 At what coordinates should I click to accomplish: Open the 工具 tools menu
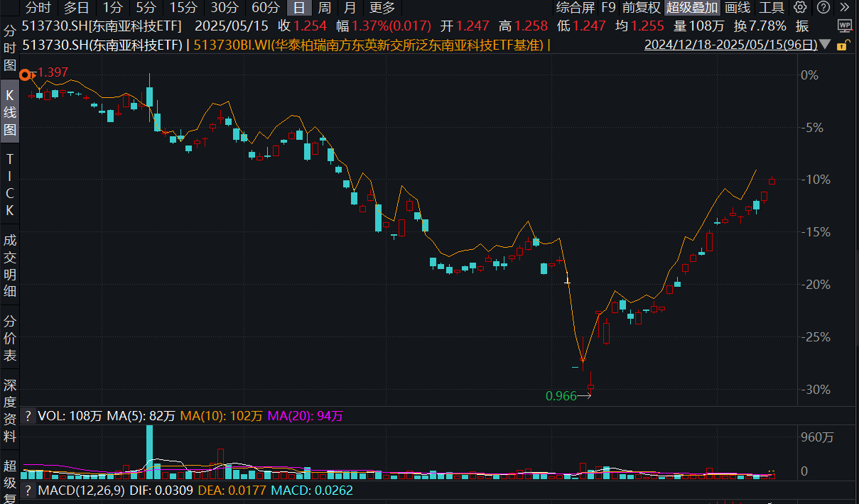tap(772, 8)
